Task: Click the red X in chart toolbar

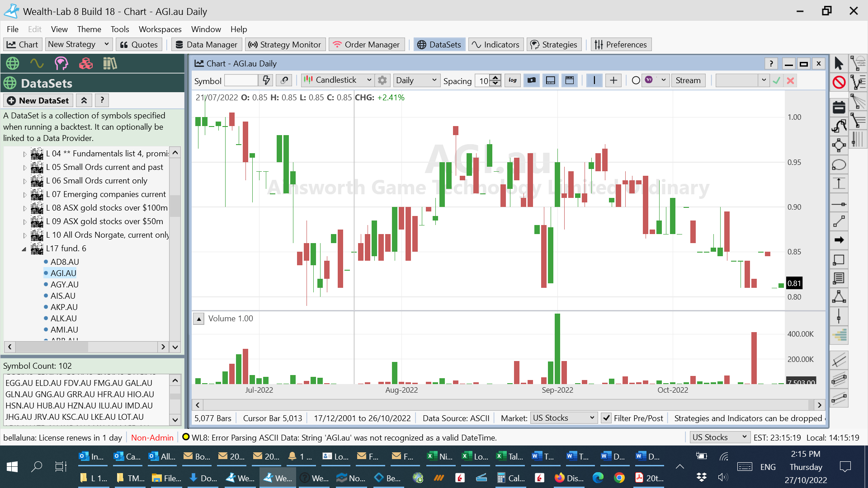Action: pyautogui.click(x=791, y=80)
